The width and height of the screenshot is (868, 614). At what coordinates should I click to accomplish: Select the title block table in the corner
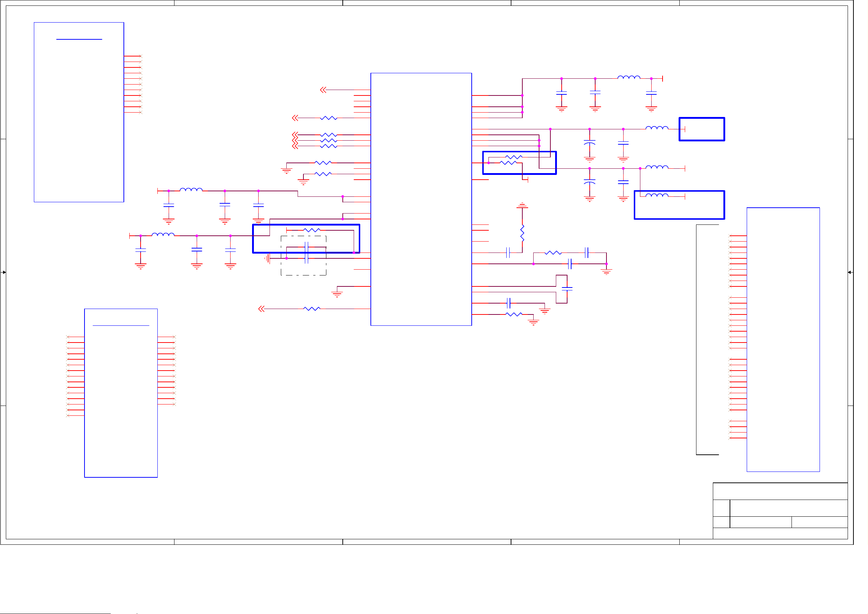pos(780,511)
